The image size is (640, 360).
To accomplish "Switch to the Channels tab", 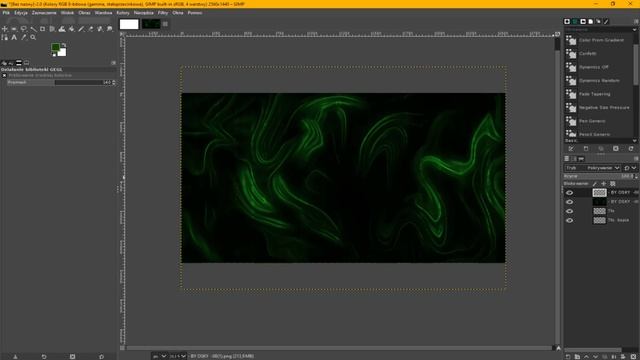I will point(574,158).
